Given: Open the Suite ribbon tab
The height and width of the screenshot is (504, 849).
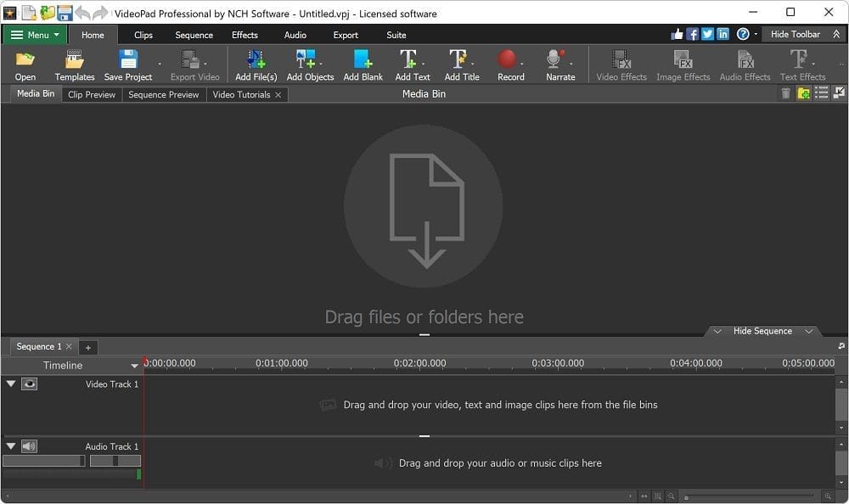Looking at the screenshot, I should 396,35.
